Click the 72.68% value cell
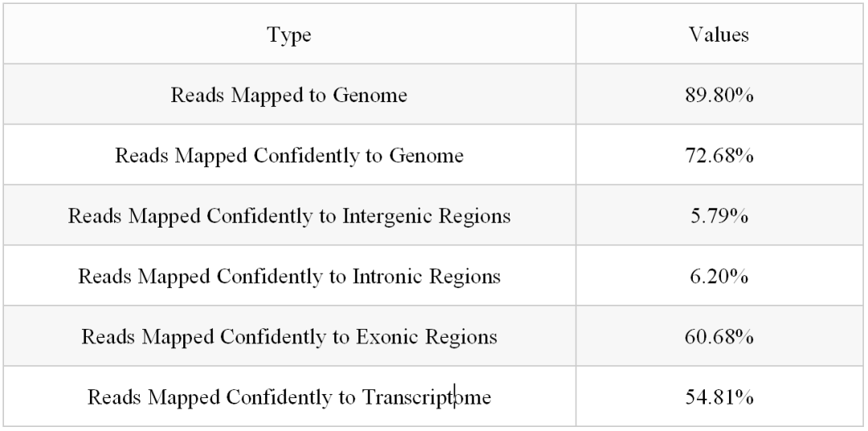 point(719,155)
